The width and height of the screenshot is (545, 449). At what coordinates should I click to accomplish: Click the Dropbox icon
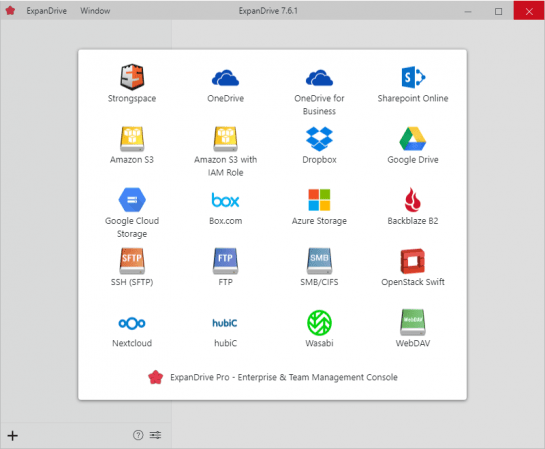pos(319,139)
